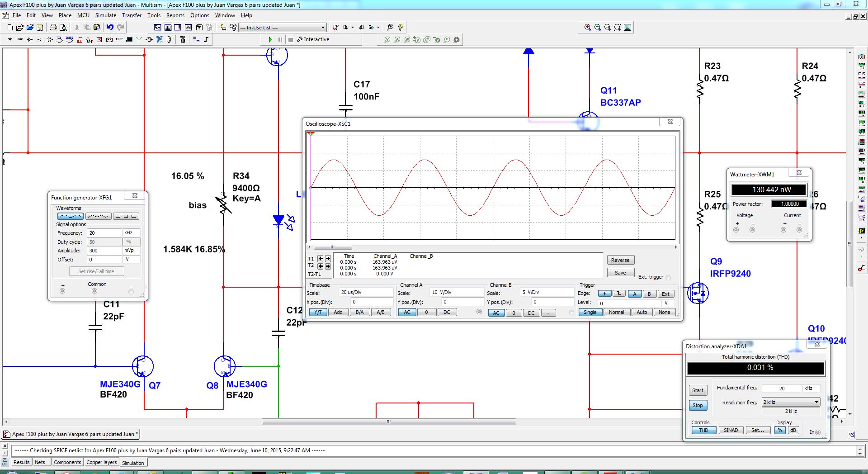Open the Reports menu
Image resolution: width=868 pixels, height=474 pixels.
[x=175, y=15]
